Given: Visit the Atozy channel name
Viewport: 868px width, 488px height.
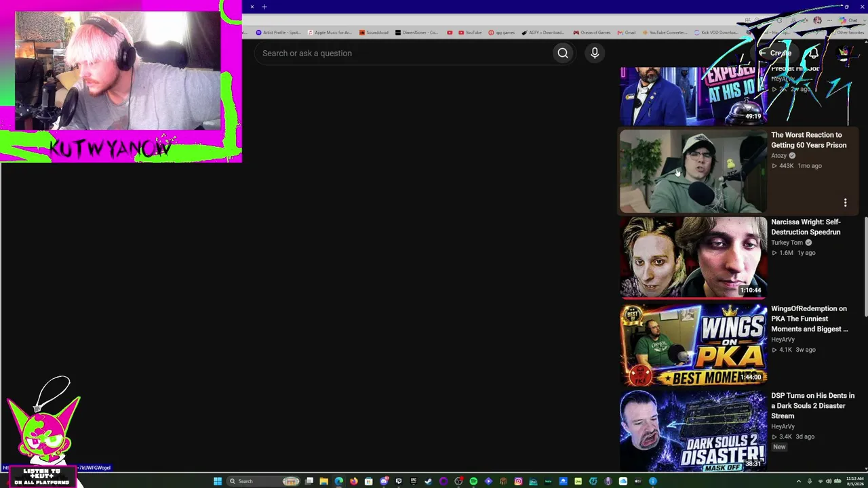Looking at the screenshot, I should [778, 156].
